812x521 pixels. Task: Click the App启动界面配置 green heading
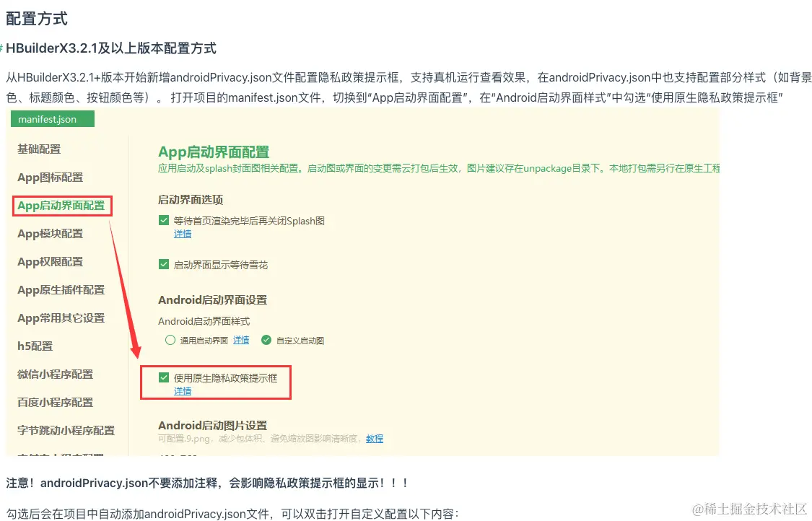pyautogui.click(x=214, y=152)
